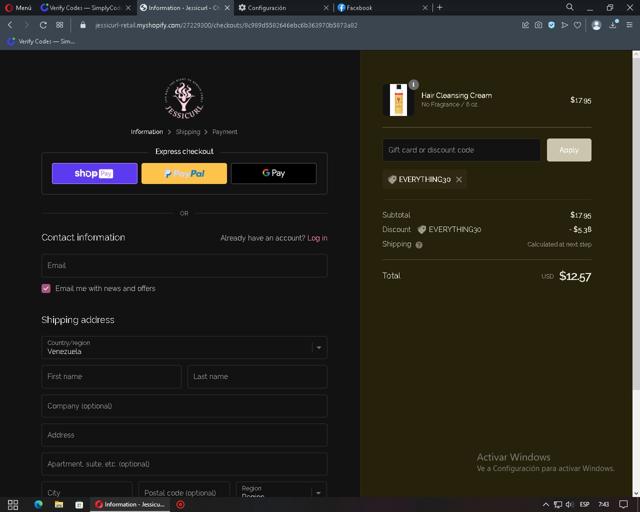Apply the discount code
640x512 pixels.
[x=569, y=150]
